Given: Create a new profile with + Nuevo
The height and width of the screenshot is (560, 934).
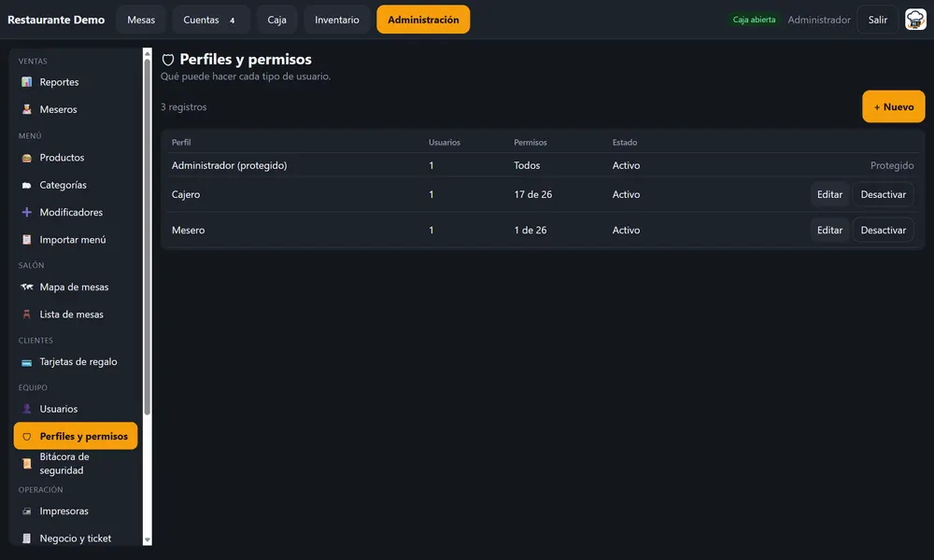Looking at the screenshot, I should pyautogui.click(x=894, y=106).
